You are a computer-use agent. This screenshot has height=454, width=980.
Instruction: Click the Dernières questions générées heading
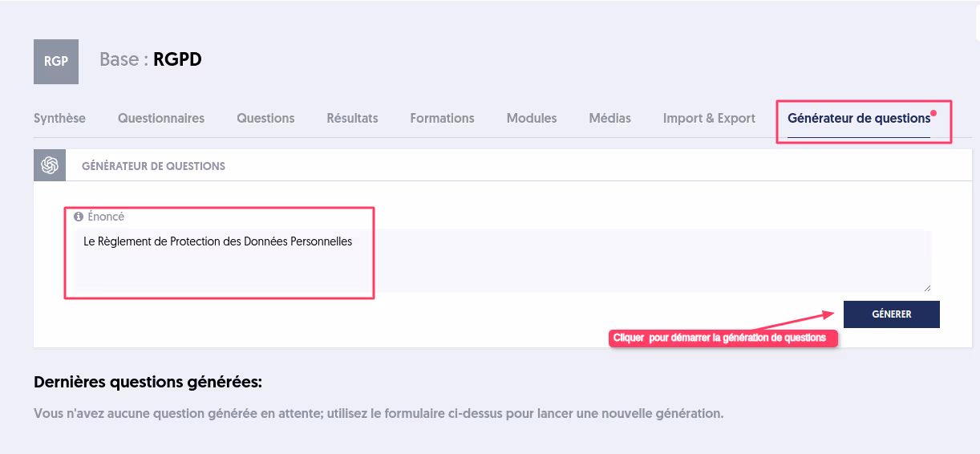(x=148, y=383)
